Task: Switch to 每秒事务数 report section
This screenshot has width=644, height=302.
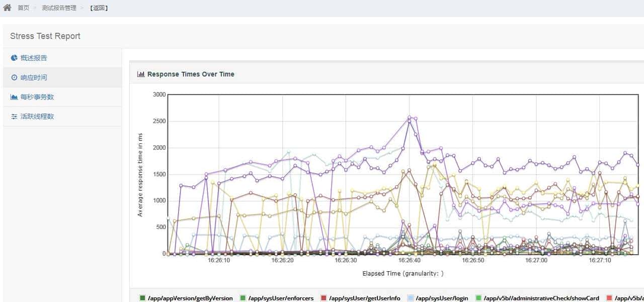Action: pyautogui.click(x=37, y=97)
